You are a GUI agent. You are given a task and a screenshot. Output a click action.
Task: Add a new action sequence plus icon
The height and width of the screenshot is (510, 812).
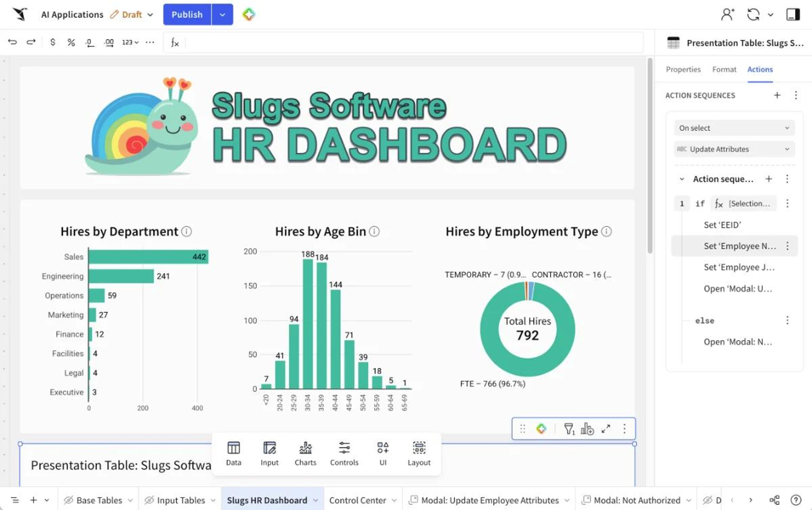point(777,95)
